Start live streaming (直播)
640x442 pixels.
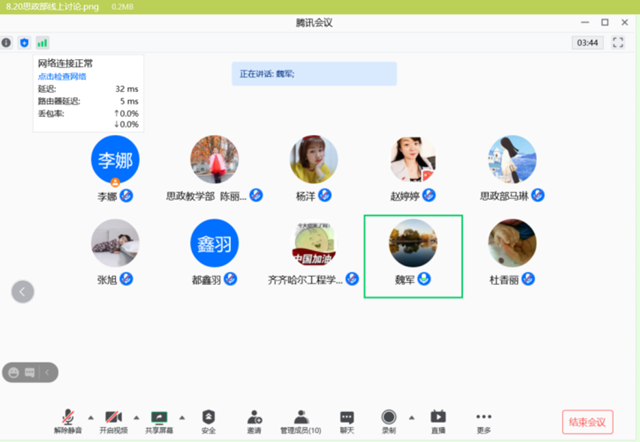point(438,419)
